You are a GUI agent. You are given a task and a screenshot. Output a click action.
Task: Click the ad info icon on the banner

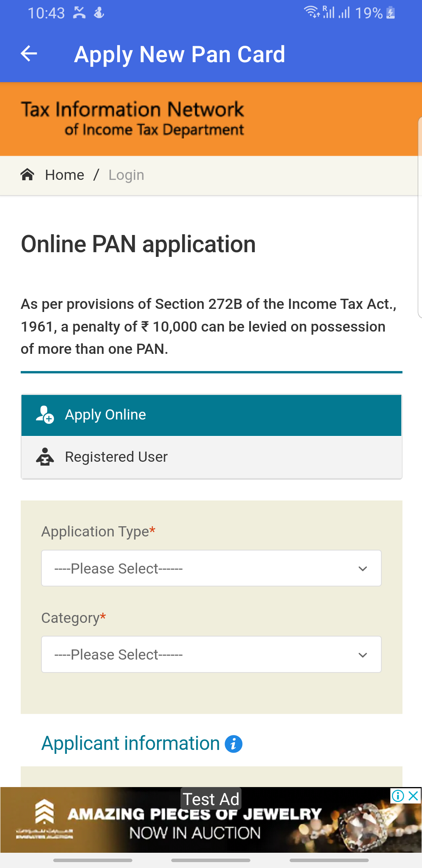[398, 796]
